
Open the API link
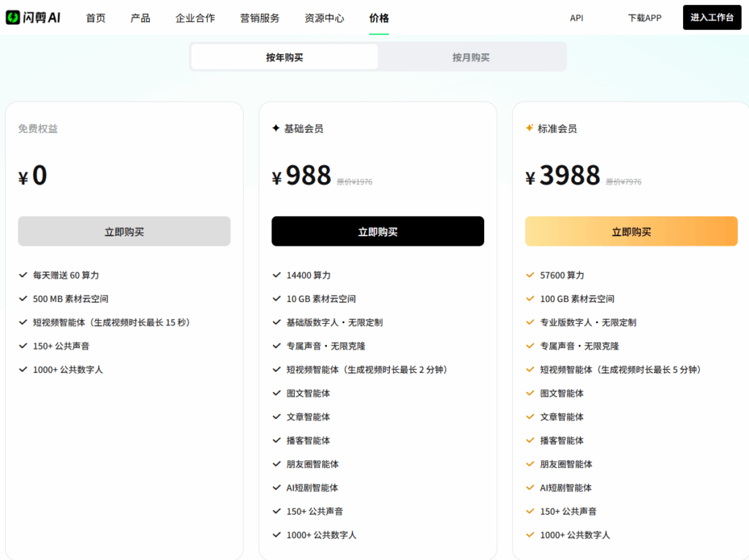point(576,18)
